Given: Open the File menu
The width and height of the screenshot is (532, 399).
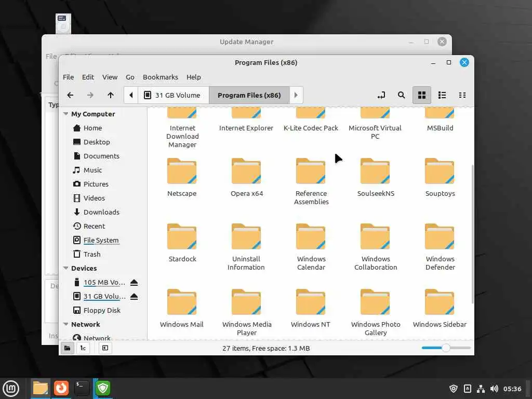Looking at the screenshot, I should 68,77.
